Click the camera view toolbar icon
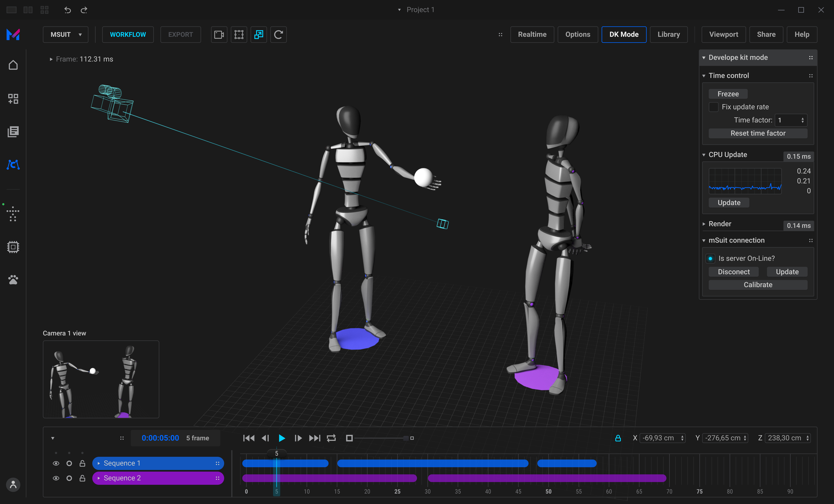The height and width of the screenshot is (504, 834). [x=219, y=34]
